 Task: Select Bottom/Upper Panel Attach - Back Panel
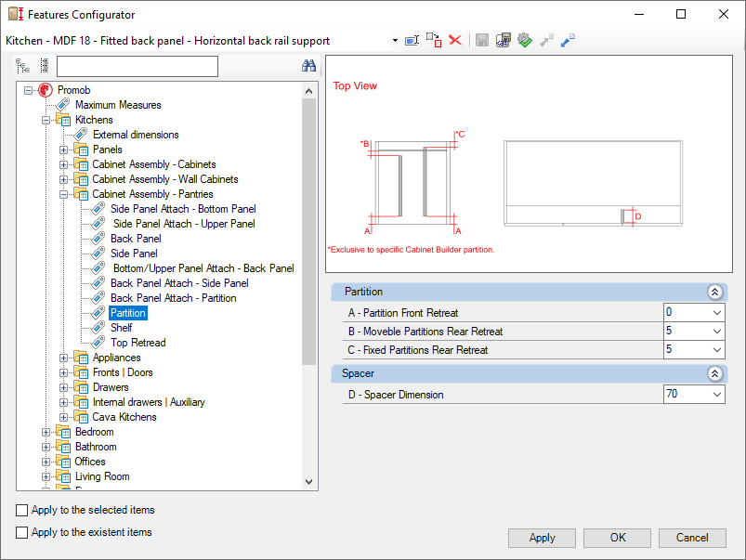(x=203, y=268)
